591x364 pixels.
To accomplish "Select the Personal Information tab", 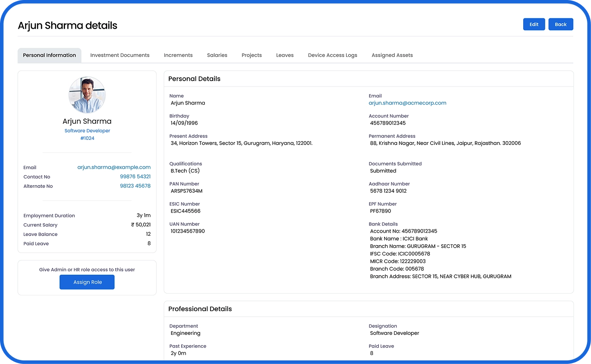I will [x=49, y=55].
